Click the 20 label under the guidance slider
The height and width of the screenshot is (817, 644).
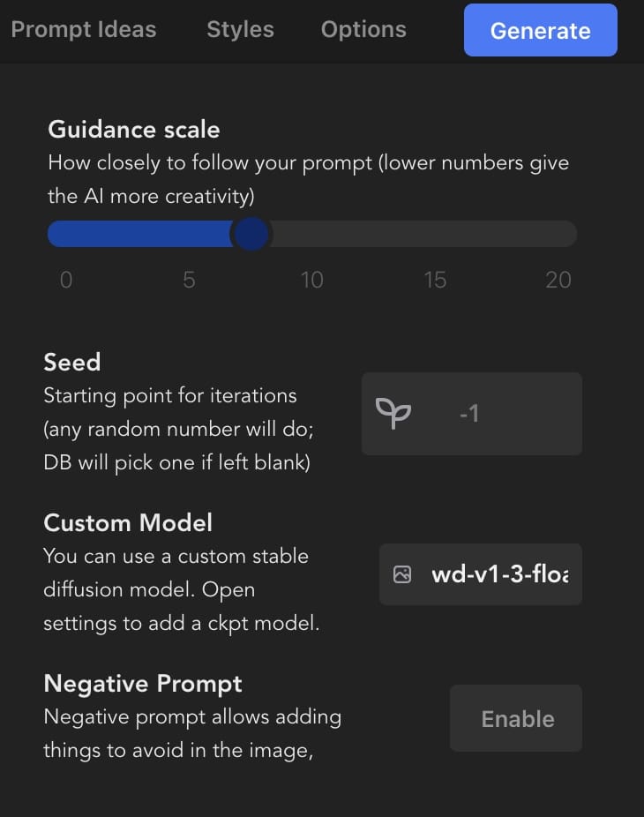pyautogui.click(x=558, y=280)
